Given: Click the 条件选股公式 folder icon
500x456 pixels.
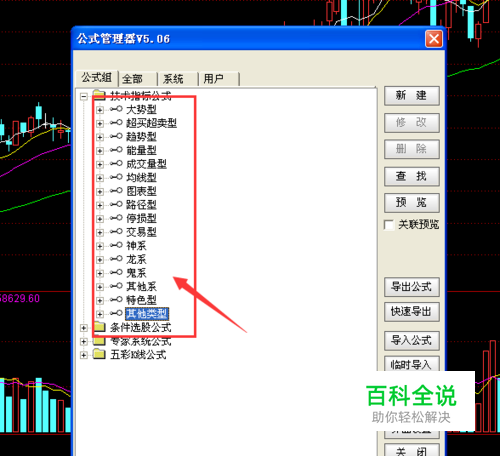Looking at the screenshot, I should click(x=99, y=327).
